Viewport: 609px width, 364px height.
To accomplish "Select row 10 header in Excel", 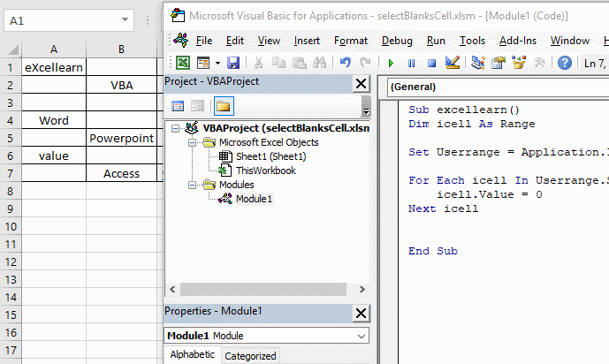I will tap(11, 227).
